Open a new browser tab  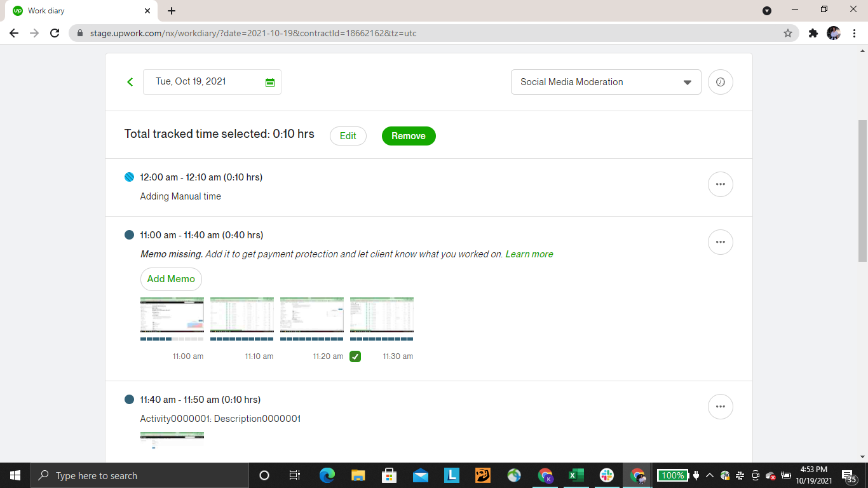tap(172, 11)
